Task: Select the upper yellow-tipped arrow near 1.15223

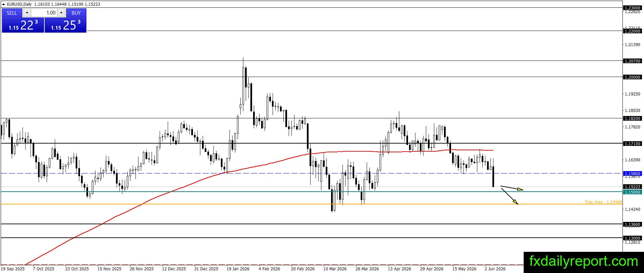Action: [x=512, y=188]
